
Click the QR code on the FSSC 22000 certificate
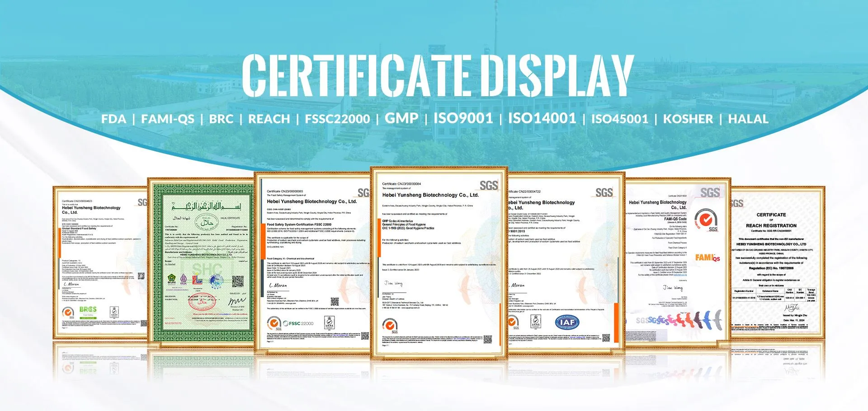tap(335, 302)
